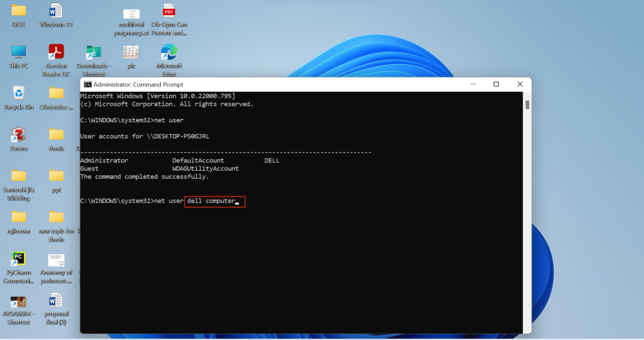Minimize the Command Prompt window

(x=473, y=84)
